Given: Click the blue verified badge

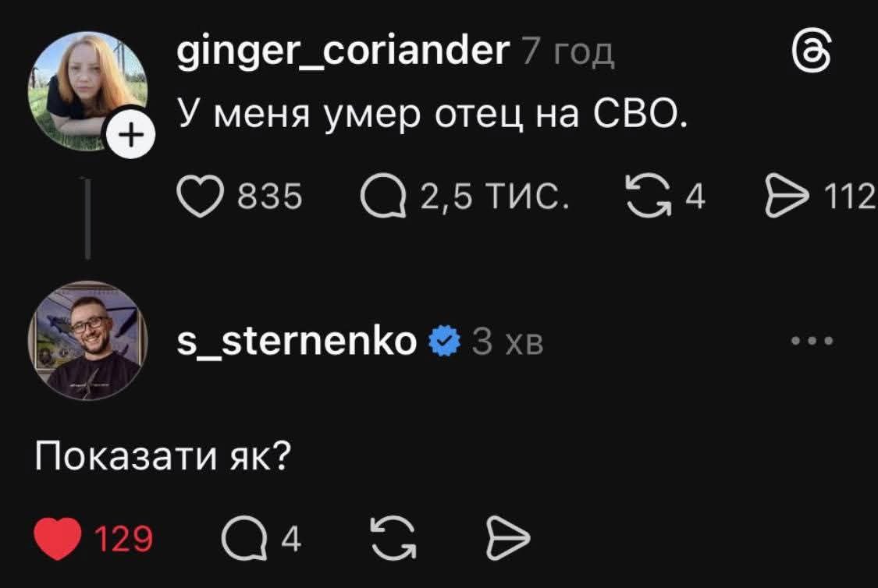Looking at the screenshot, I should pyautogui.click(x=445, y=342).
